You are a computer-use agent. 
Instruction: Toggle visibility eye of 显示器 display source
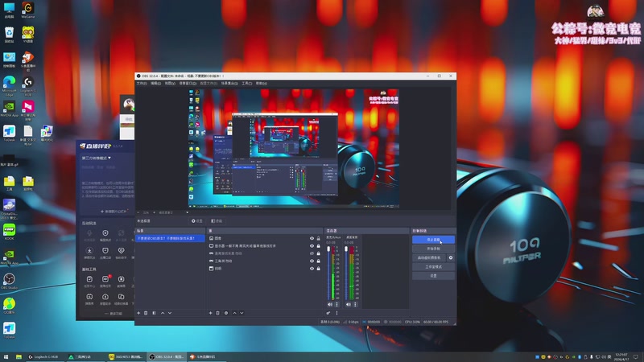[312, 246]
